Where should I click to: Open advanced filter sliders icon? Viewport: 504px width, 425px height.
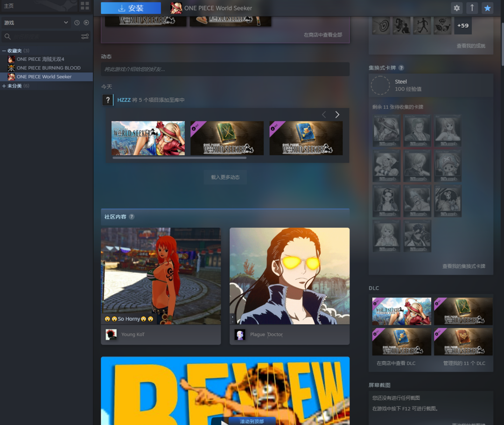pyautogui.click(x=85, y=36)
